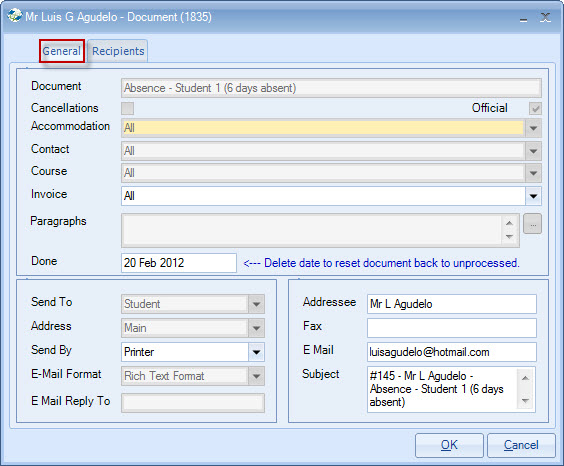Open the Invoice dropdown list
This screenshot has height=466, width=564.
point(533,196)
